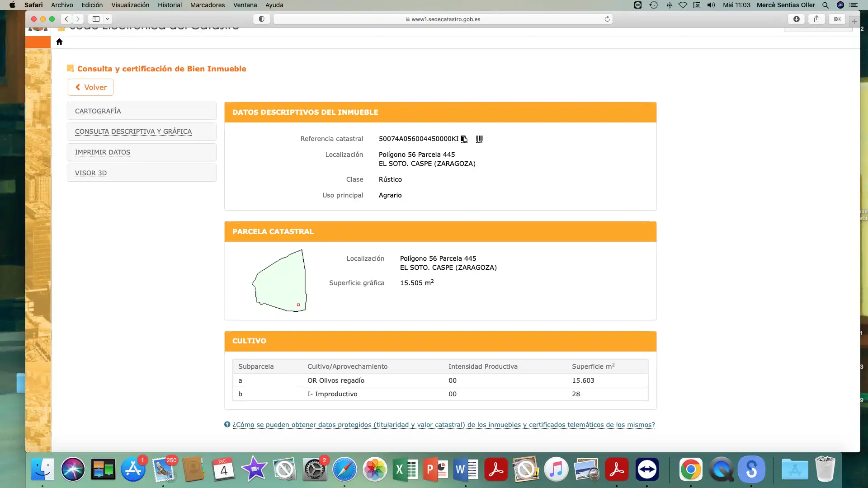868x488 pixels.
Task: Open the IMPRIMIR DATOS link
Action: coord(103,152)
